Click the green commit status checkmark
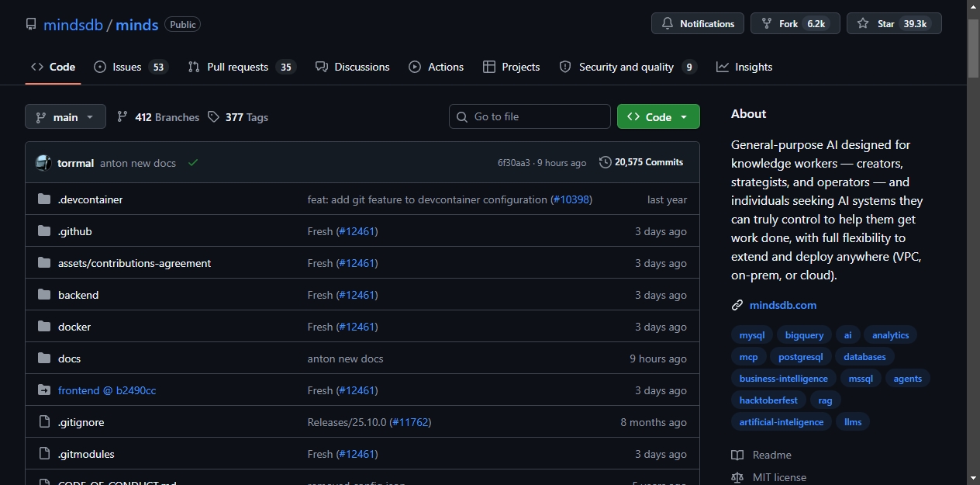 tap(193, 163)
